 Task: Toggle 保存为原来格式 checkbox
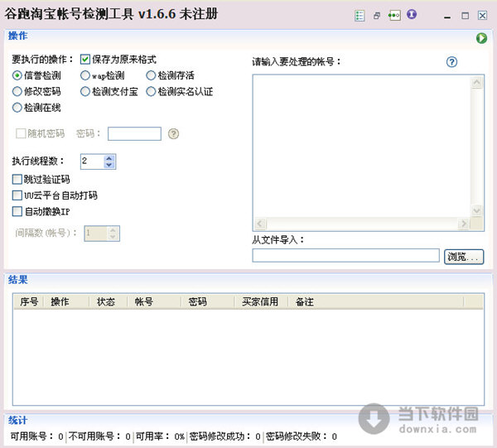tap(85, 60)
